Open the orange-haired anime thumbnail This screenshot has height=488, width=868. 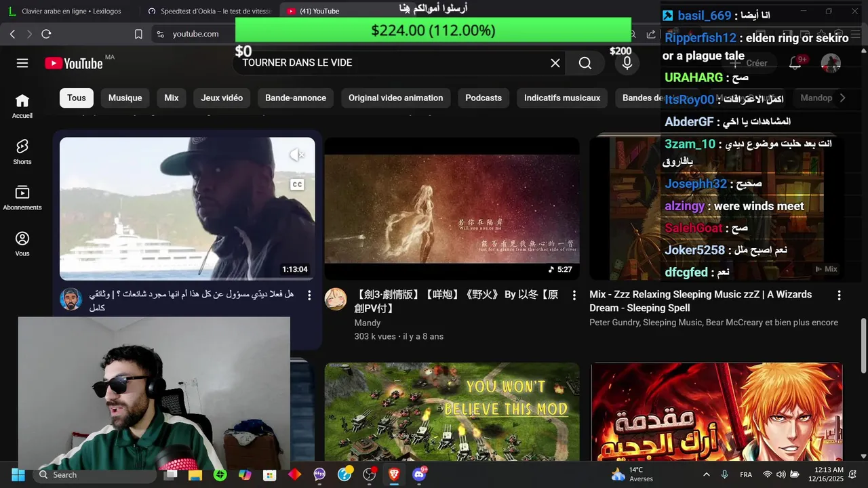(716, 411)
